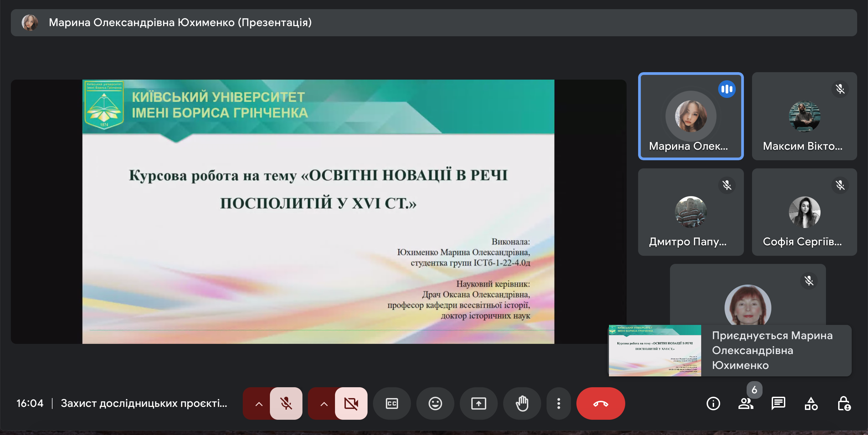Click the meeting title Захист дослідницьких проєкті...
This screenshot has height=435, width=868.
[144, 403]
